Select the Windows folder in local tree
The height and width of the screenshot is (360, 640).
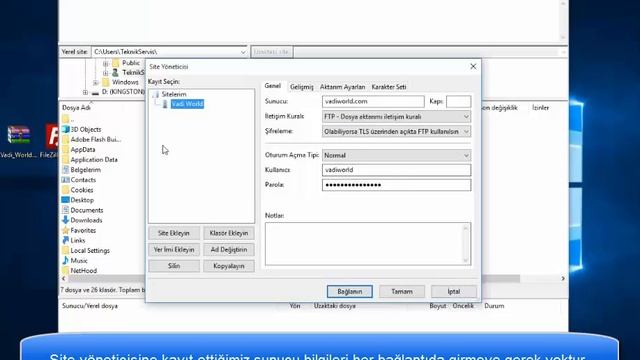125,82
